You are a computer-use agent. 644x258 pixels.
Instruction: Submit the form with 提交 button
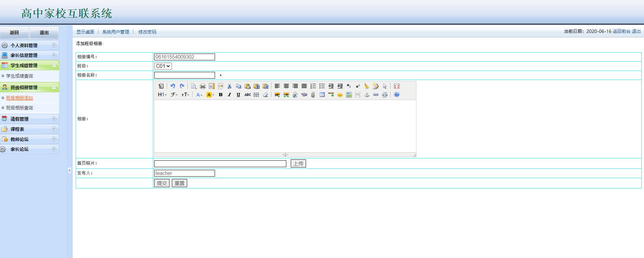[162, 183]
